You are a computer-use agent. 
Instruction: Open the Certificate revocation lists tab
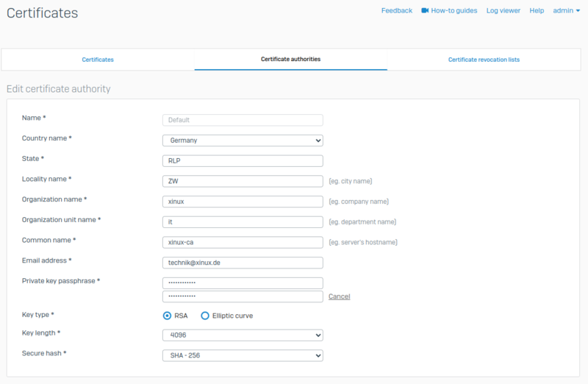484,60
